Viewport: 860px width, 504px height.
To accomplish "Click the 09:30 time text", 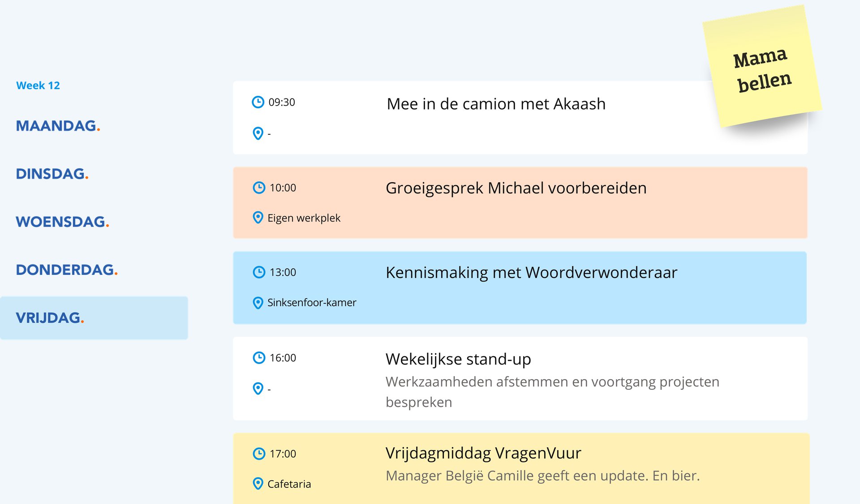I will click(282, 102).
